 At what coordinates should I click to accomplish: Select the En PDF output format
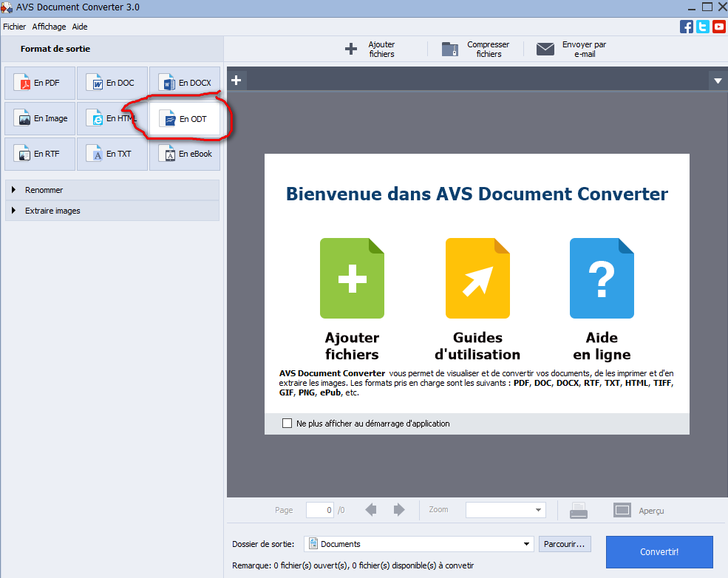tap(40, 83)
